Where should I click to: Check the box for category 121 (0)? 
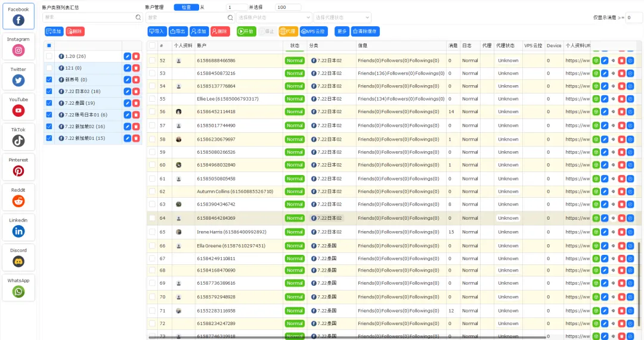coord(49,68)
